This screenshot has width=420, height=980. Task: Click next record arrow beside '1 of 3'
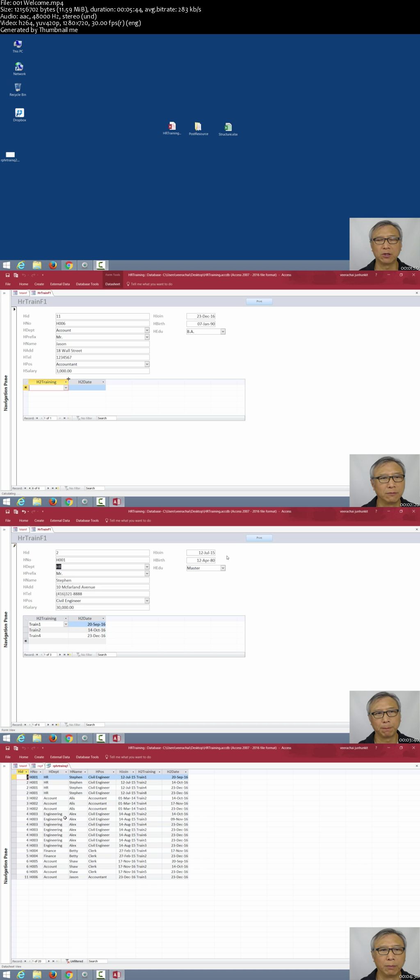coord(60,655)
